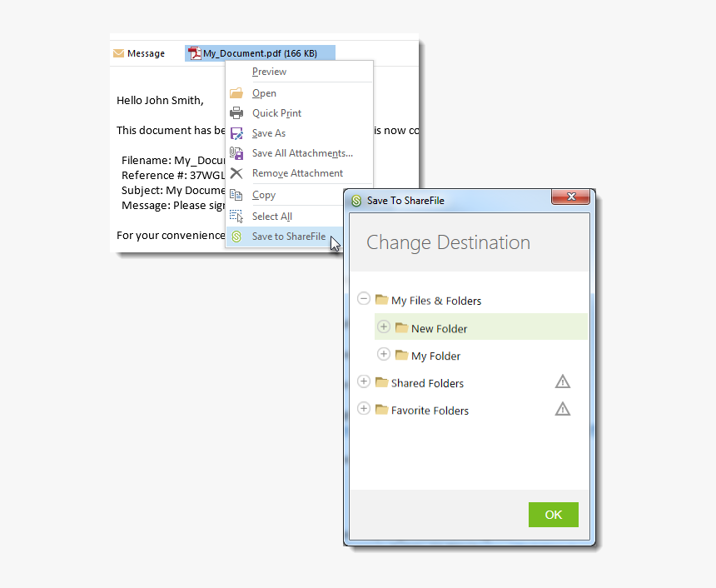Click the warning triangle next to Favorite Folders

click(x=563, y=409)
